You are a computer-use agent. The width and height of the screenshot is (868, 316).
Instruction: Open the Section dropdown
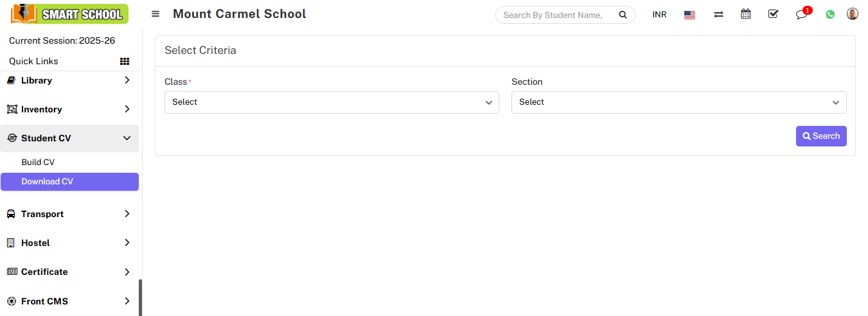click(678, 102)
